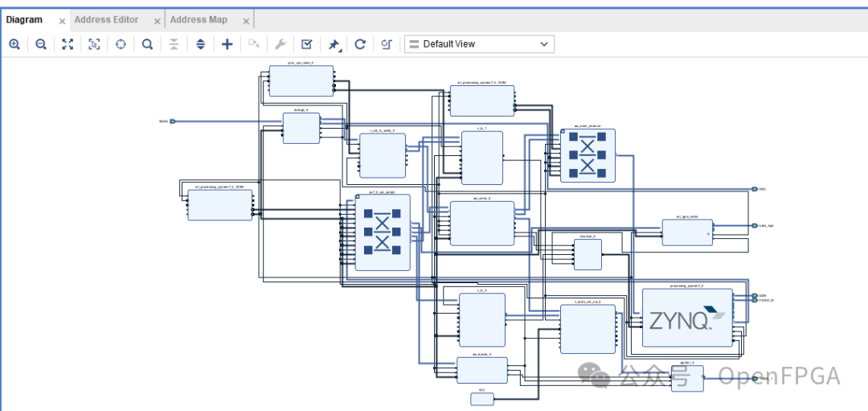Select the proc_sys_reset_0 block
The image size is (868, 411).
click(x=301, y=81)
